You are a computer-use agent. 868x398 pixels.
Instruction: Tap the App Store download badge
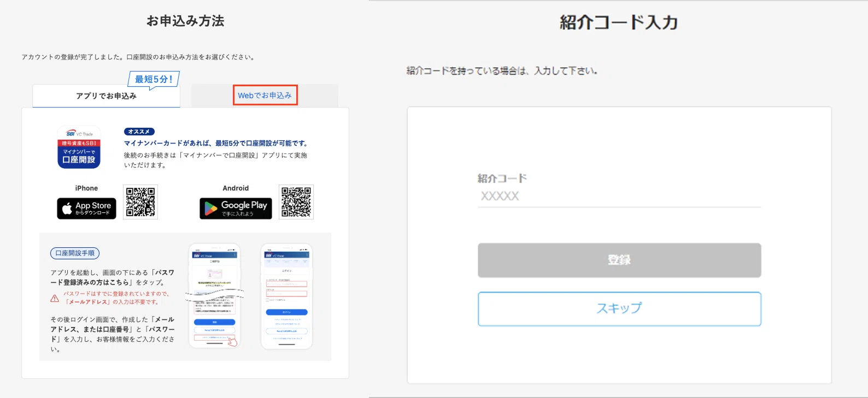pyautogui.click(x=86, y=209)
